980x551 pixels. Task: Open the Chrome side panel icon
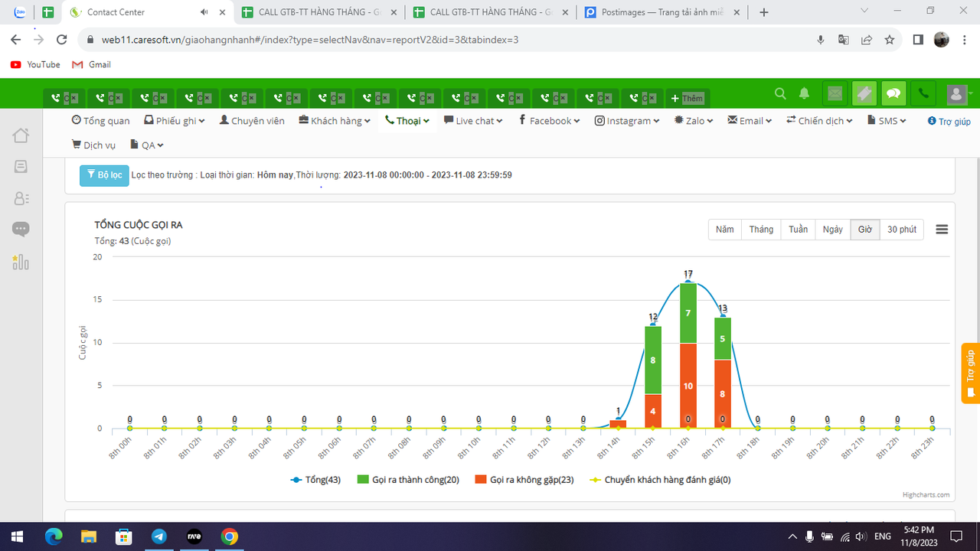(x=918, y=40)
